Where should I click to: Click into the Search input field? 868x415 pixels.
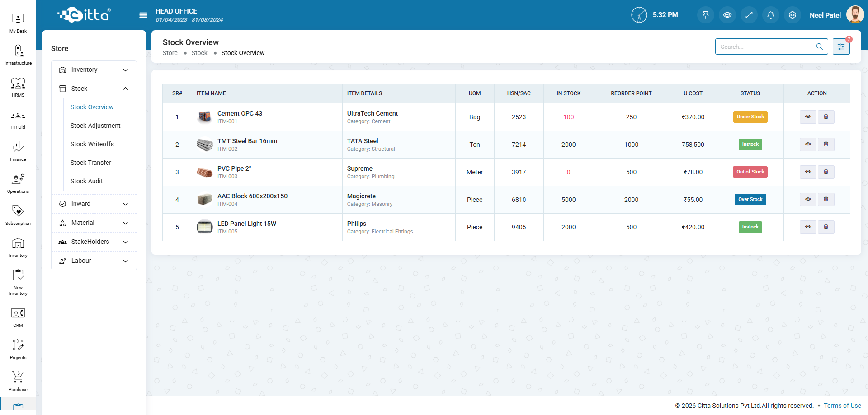766,47
